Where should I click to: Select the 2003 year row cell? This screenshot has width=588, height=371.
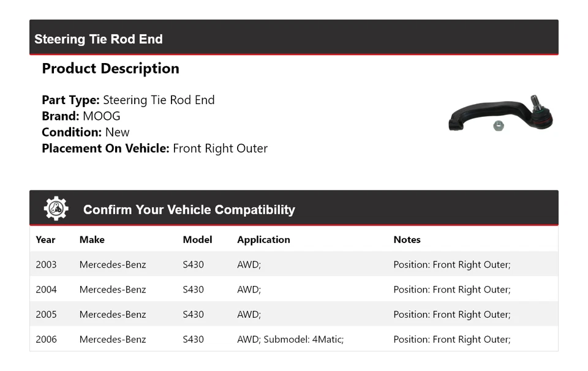click(46, 264)
